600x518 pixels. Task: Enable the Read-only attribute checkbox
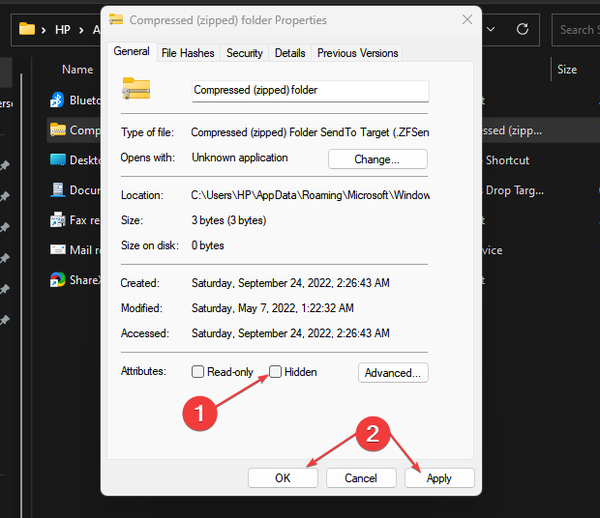pyautogui.click(x=198, y=372)
